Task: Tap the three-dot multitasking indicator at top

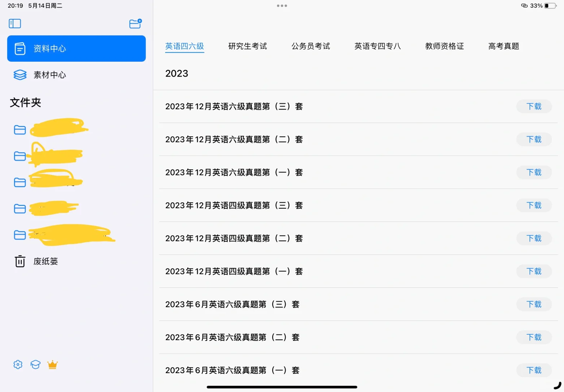Action: point(282,5)
